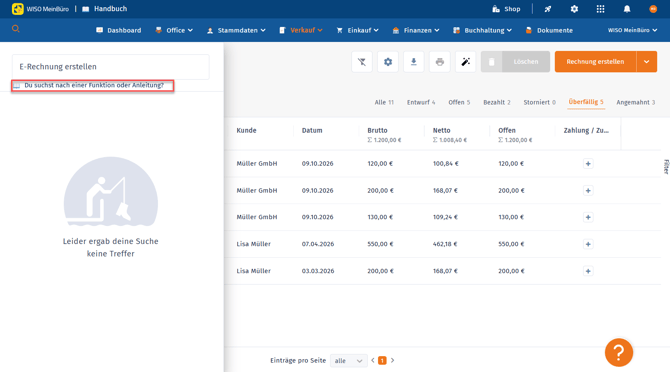Open the WISO MeinBüro account dropdown
Viewport: 670px width, 372px height.
click(632, 30)
